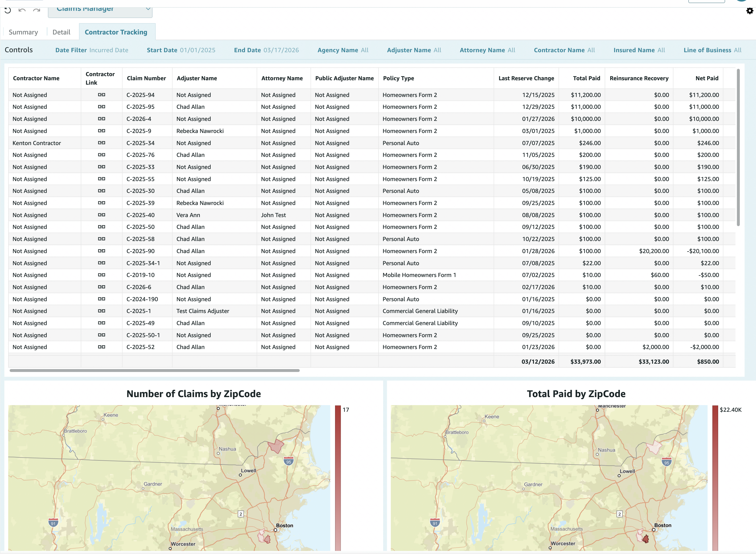The width and height of the screenshot is (756, 554).
Task: Click the reset icon in top toolbar
Action: pos(8,10)
